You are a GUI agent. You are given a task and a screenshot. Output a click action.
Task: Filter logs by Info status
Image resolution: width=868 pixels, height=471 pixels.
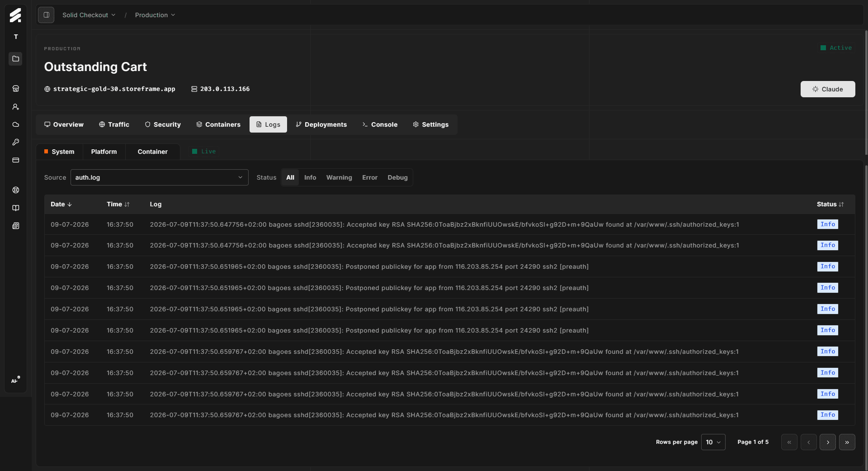[310, 177]
